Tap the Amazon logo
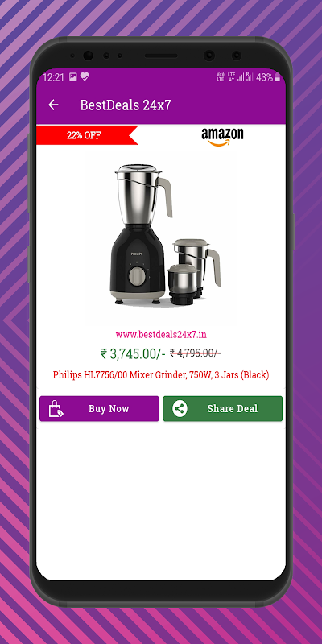The width and height of the screenshot is (322, 644). pyautogui.click(x=222, y=137)
